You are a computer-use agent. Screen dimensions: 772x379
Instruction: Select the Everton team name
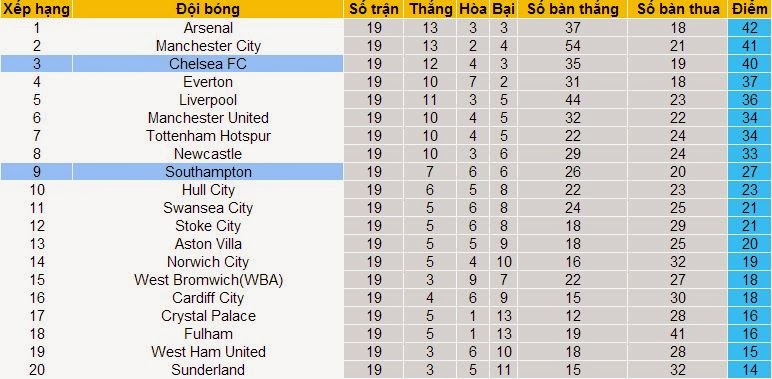click(x=208, y=82)
